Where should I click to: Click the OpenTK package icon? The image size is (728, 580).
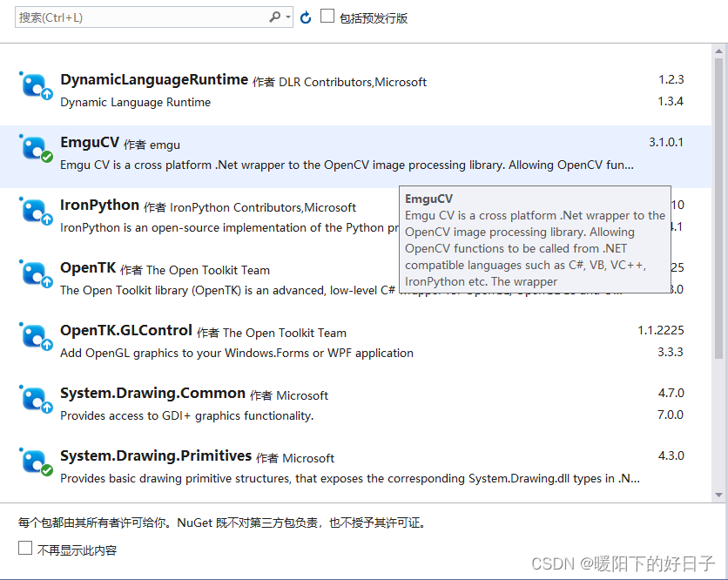point(36,273)
